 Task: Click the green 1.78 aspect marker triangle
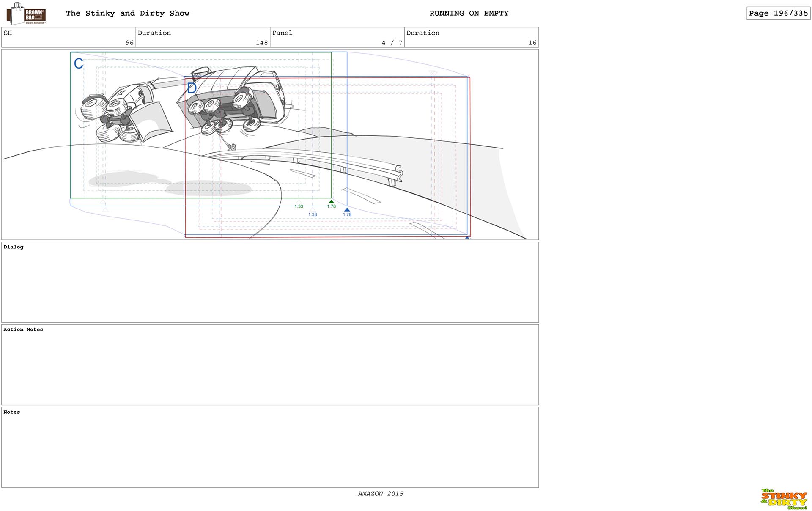click(331, 202)
